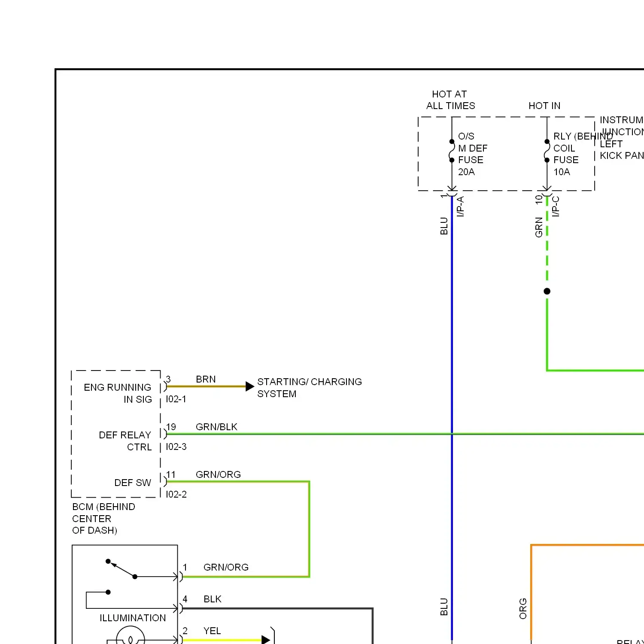Select the YEL wire label
Viewport: 644px width, 644px height.
212,631
